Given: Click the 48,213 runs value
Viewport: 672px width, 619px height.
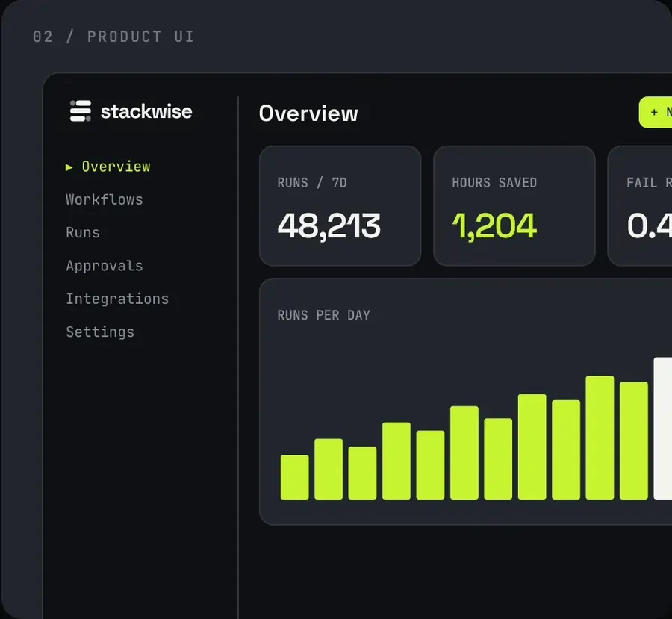Looking at the screenshot, I should click(x=329, y=226).
